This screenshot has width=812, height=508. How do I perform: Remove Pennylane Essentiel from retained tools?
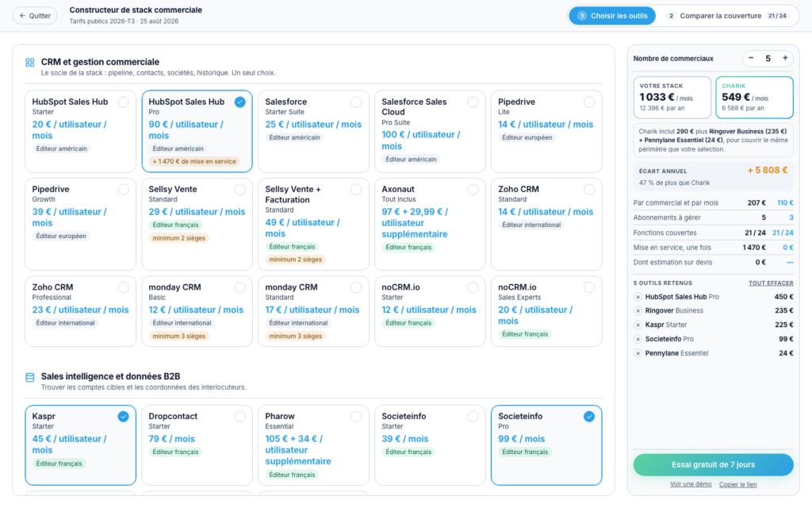coord(638,353)
